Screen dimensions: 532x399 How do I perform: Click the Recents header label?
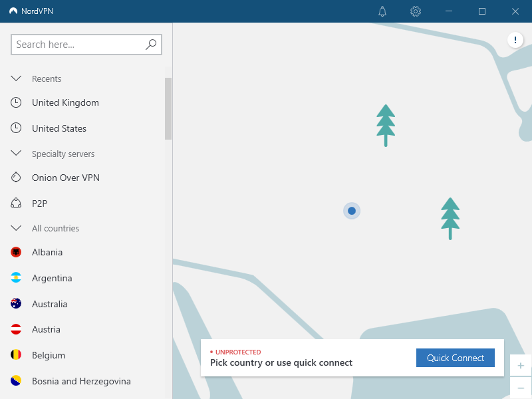click(x=47, y=78)
